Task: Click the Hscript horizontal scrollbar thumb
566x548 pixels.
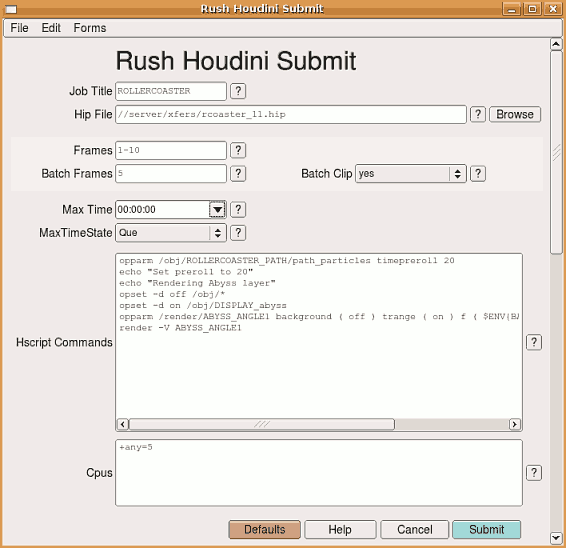Action: pos(262,424)
